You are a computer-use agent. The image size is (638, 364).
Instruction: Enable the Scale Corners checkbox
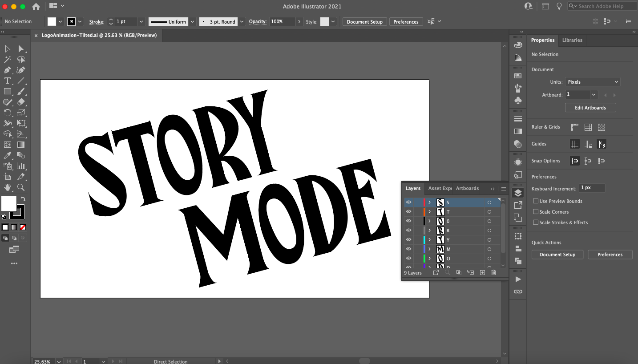[536, 211]
